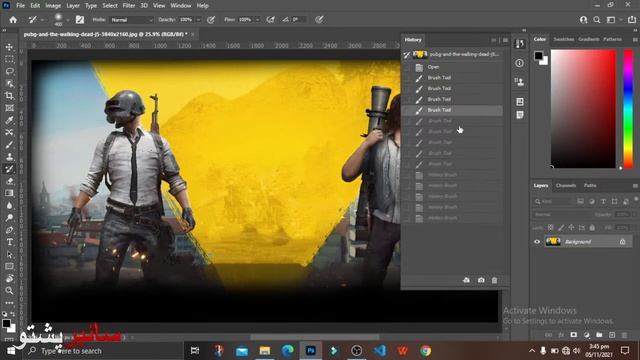
Task: Create new document from current state
Action: pyautogui.click(x=467, y=280)
